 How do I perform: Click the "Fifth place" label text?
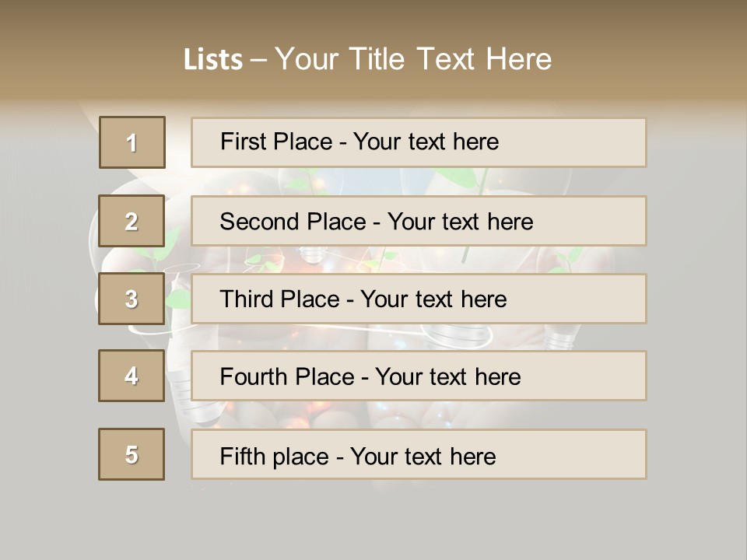(x=275, y=456)
